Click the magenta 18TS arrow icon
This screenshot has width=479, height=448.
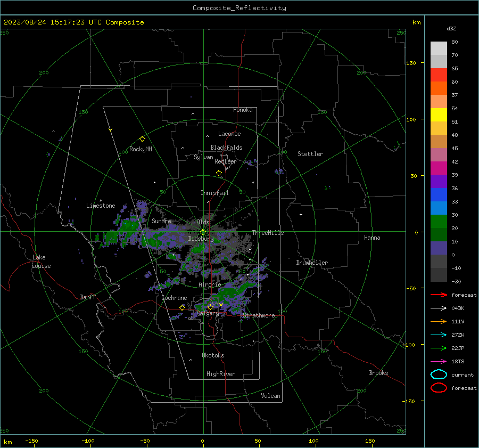click(439, 362)
